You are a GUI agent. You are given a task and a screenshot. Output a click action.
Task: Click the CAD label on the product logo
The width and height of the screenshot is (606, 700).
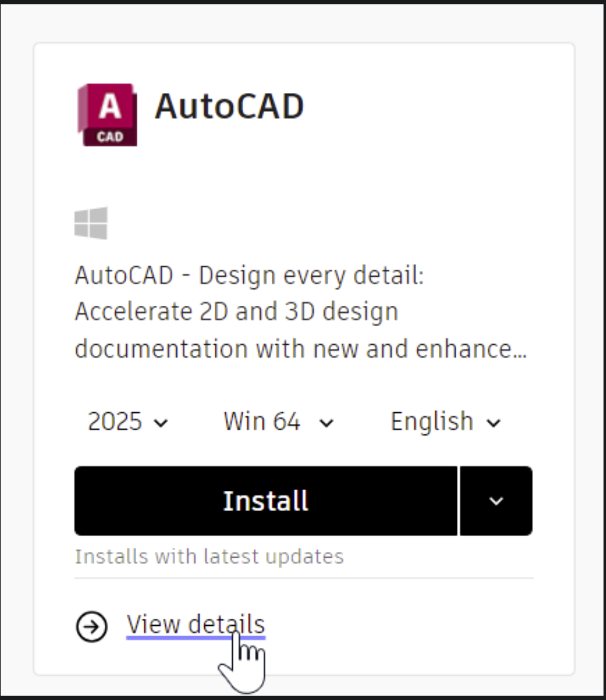110,137
